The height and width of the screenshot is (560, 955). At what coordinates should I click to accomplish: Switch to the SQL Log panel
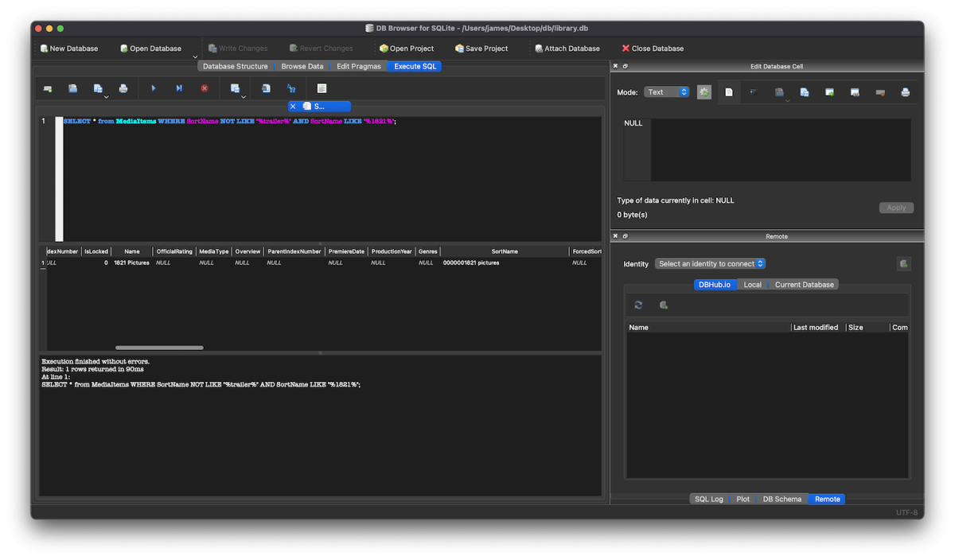(x=708, y=499)
